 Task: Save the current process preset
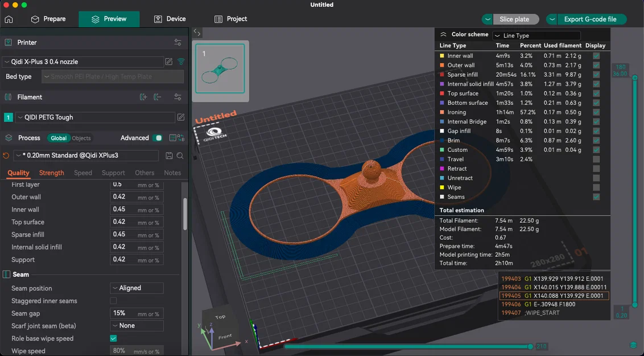tap(169, 156)
